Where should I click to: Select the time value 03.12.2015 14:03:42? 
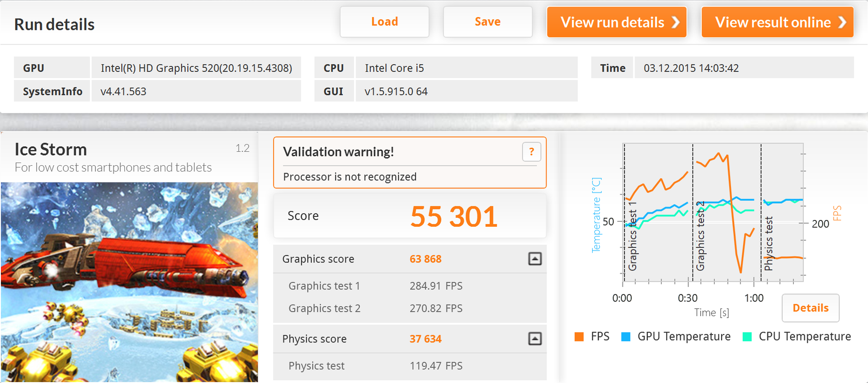691,68
